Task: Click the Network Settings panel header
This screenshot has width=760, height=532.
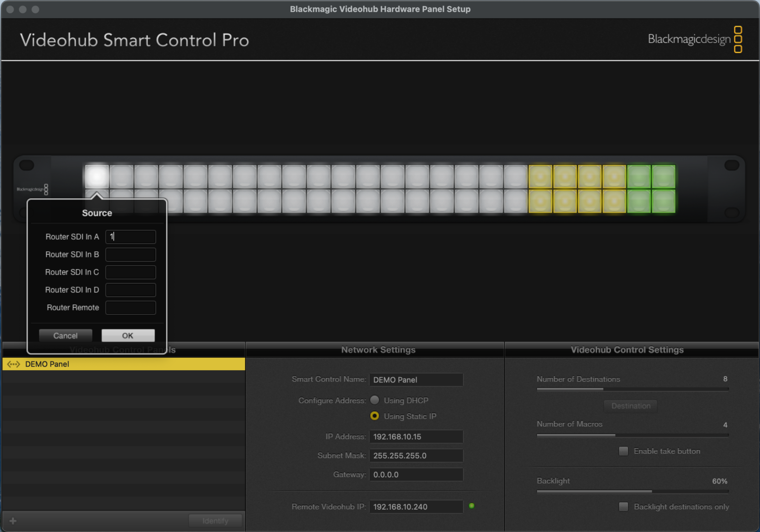Action: [378, 350]
